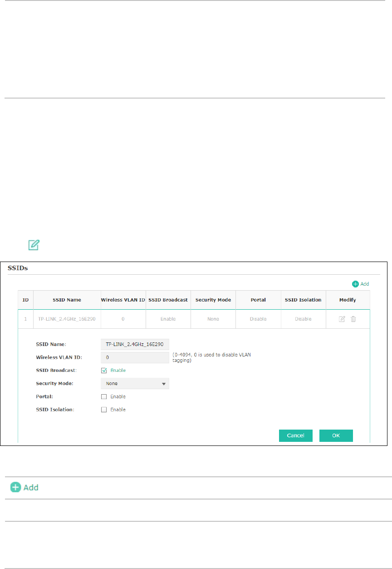Enable the Portal checkbox
This screenshot has height=569, width=392.
point(104,396)
